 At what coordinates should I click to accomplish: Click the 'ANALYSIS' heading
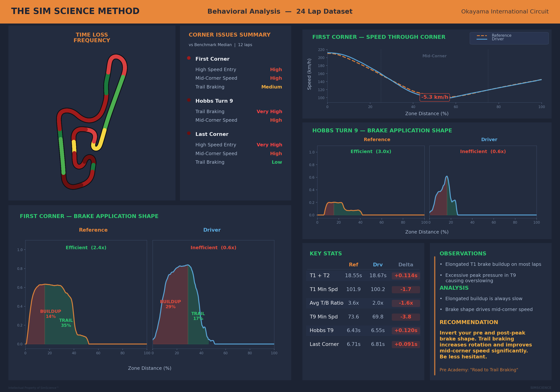(454, 288)
